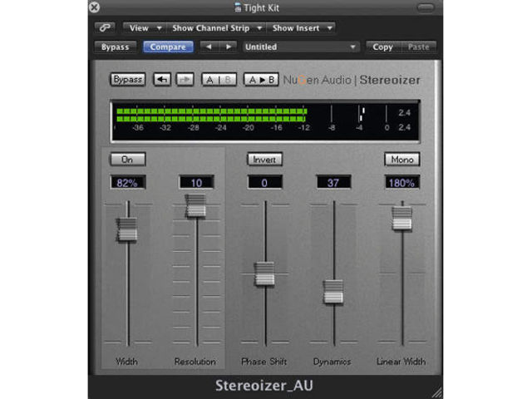Click the Resolution fader handle
The image size is (532, 399).
(x=196, y=205)
